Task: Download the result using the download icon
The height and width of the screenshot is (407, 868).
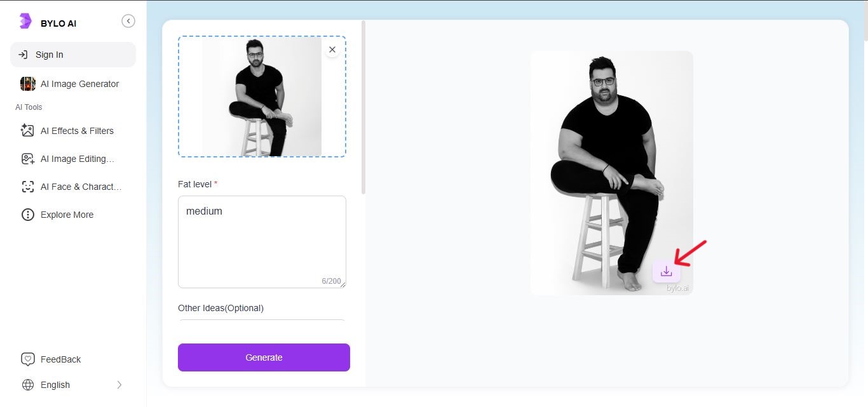Action: point(667,270)
